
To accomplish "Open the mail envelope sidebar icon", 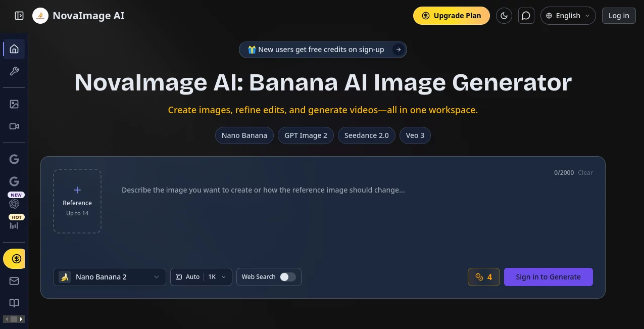I will [x=14, y=281].
